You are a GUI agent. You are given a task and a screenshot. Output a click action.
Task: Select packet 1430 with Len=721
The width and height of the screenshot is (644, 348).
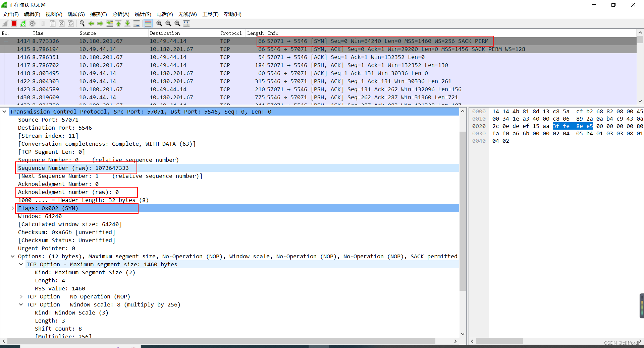318,97
